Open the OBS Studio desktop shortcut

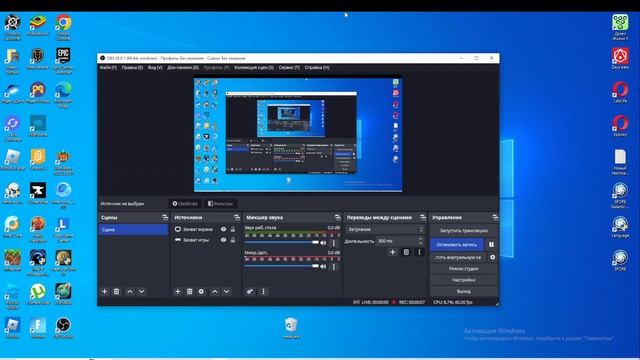(x=63, y=328)
